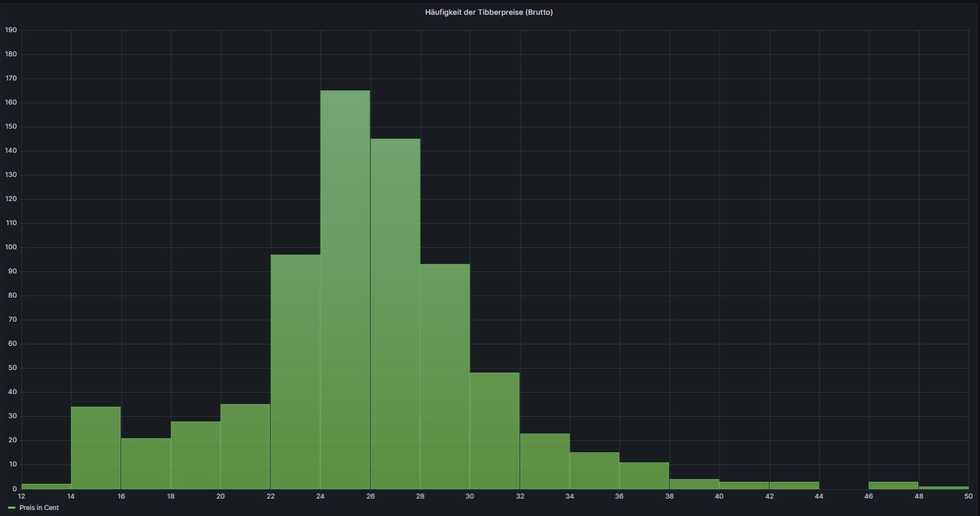Select the histogram bar between 34 and 36
This screenshot has width=980, height=516.
tap(595, 470)
